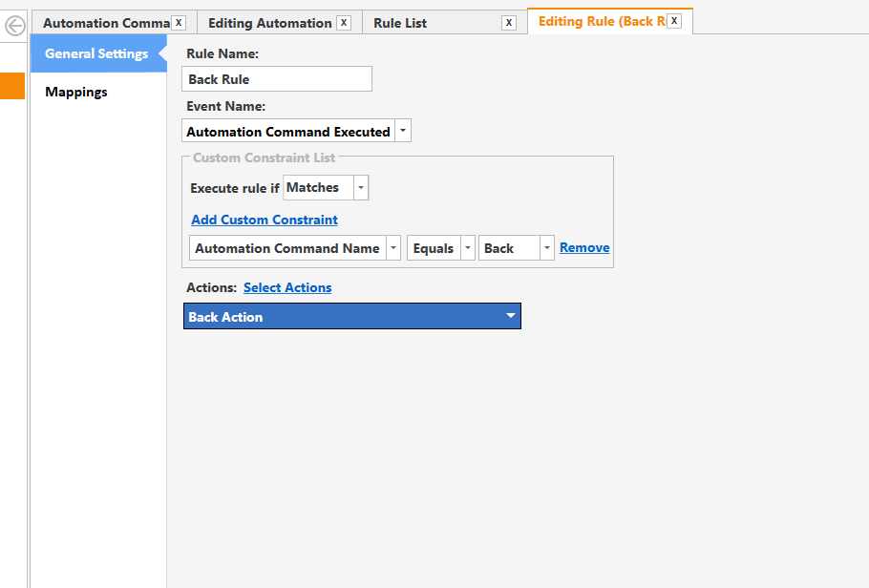Close the Automation Commands tab

[x=178, y=22]
